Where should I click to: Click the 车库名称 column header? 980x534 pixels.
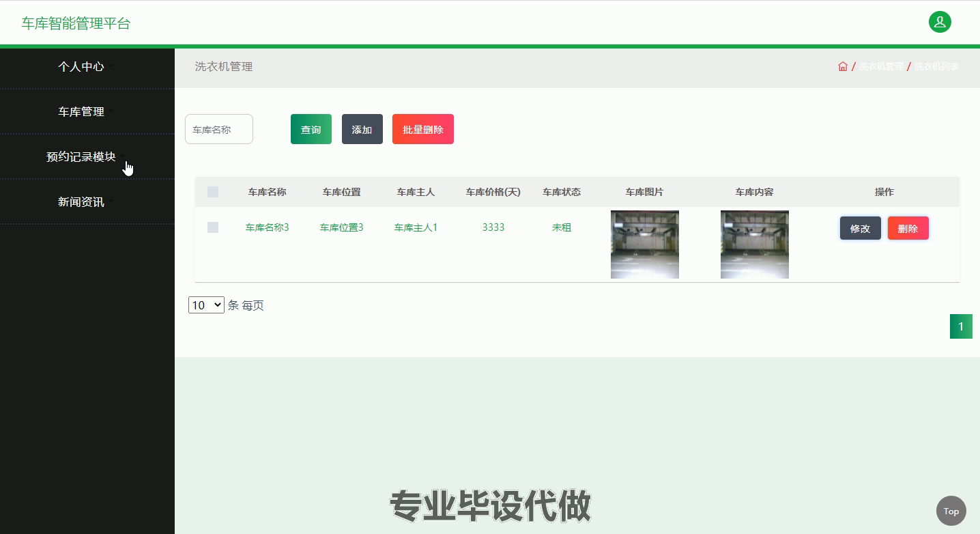tap(268, 192)
